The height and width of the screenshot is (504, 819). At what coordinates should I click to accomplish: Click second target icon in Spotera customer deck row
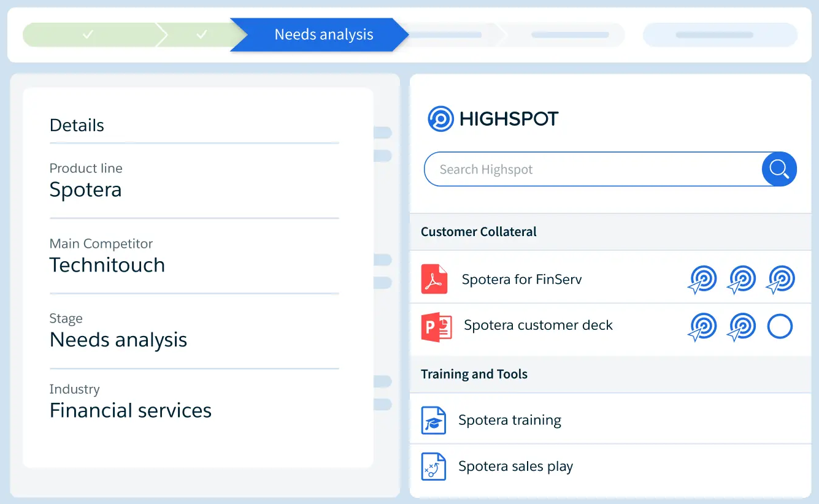[741, 327]
